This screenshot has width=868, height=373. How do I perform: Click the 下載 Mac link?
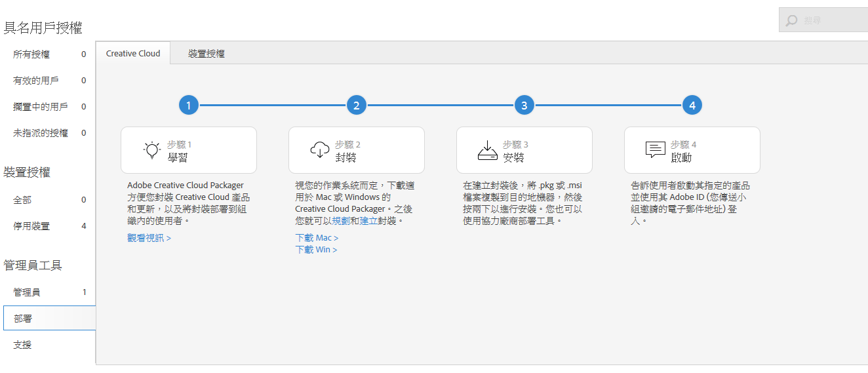point(317,238)
